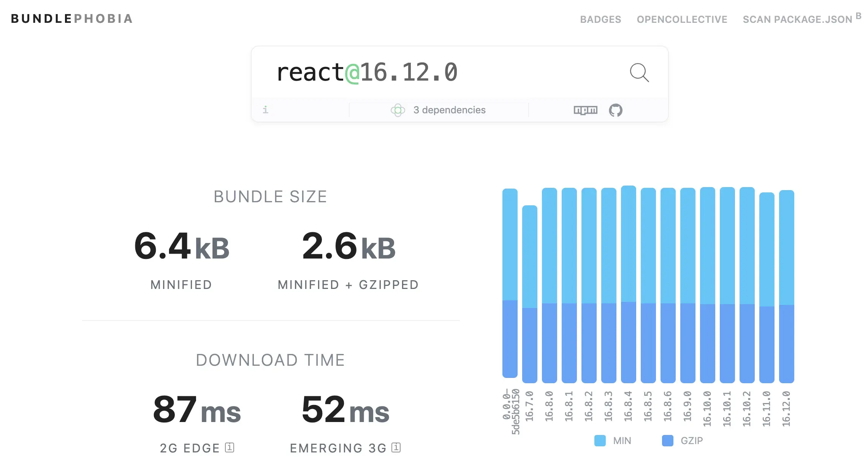Select the 16.8.1 version bar
This screenshot has width=868, height=476.
pos(569,286)
